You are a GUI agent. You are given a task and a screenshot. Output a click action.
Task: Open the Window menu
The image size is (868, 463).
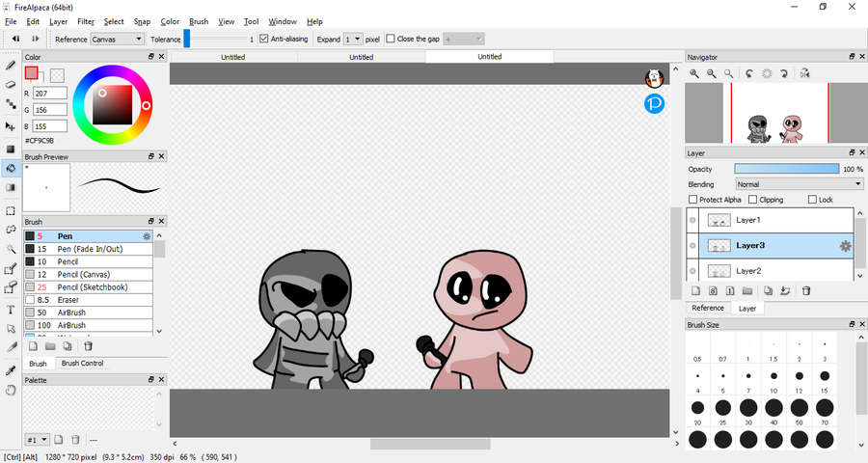coord(283,21)
